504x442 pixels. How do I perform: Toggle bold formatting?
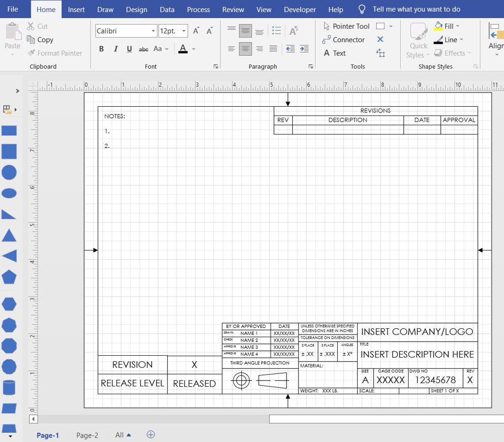point(101,49)
